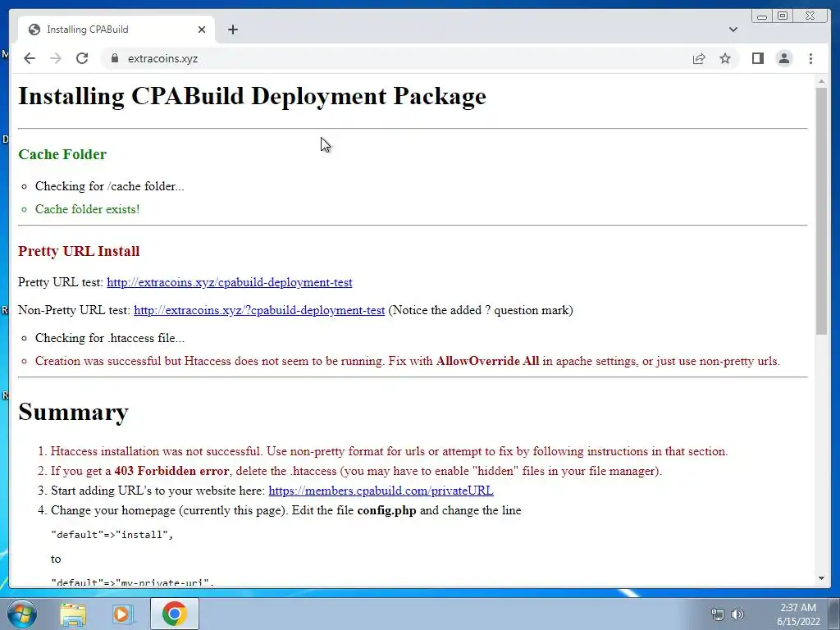Image resolution: width=840 pixels, height=630 pixels.
Task: Click the '403 Forbidden error' text
Action: [171, 471]
